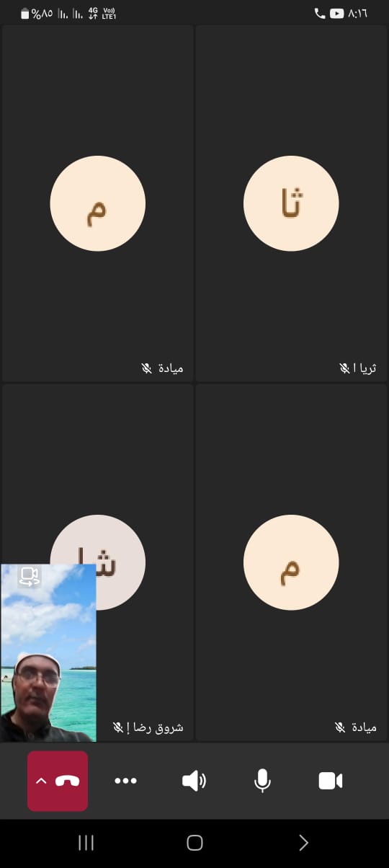Mute the microphone
389x868 pixels.
tap(263, 781)
